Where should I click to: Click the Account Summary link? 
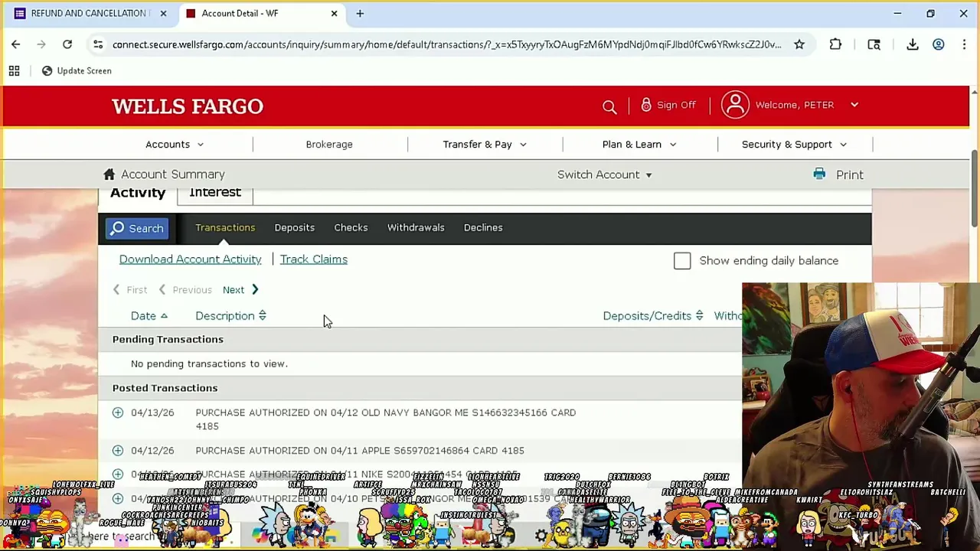[173, 174]
